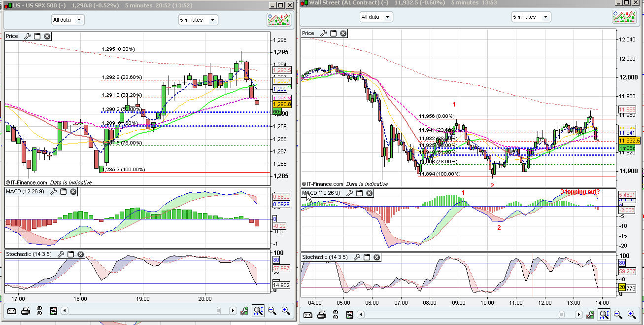The width and height of the screenshot is (644, 325).
Task: Toggle auto-fit zoom in US SPX 500 chart
Action: click(258, 311)
